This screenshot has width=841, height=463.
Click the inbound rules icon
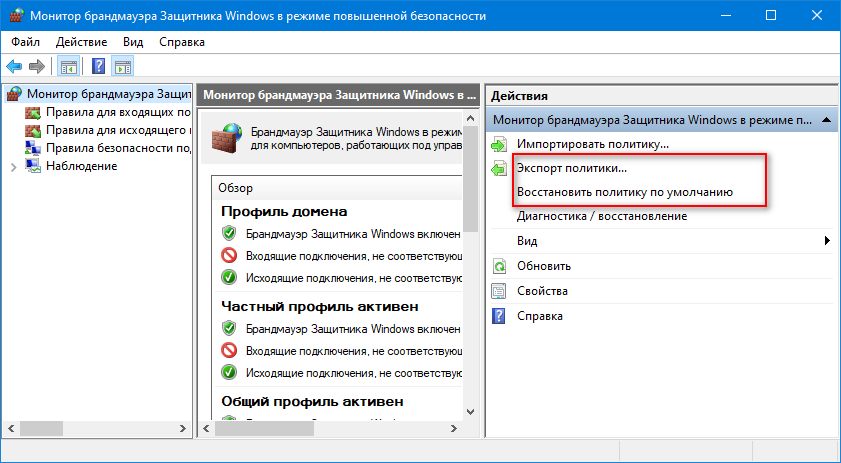(x=33, y=113)
